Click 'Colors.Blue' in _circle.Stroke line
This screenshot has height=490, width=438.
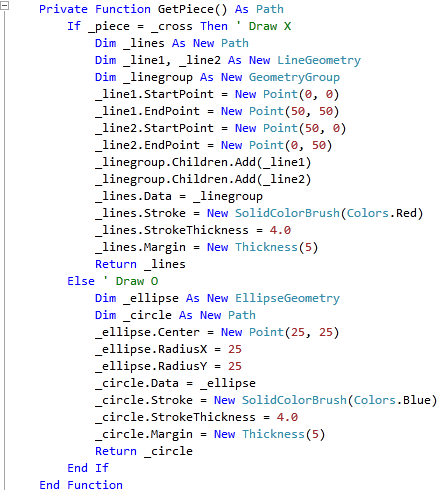pyautogui.click(x=392, y=400)
